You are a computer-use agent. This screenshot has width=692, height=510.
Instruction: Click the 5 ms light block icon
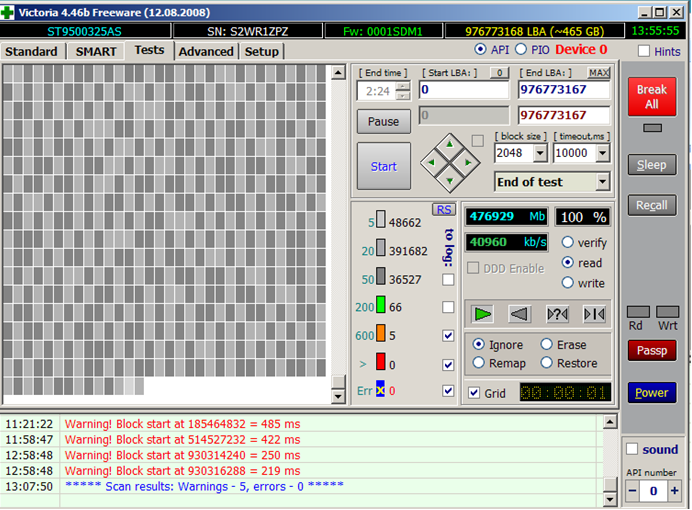click(380, 219)
